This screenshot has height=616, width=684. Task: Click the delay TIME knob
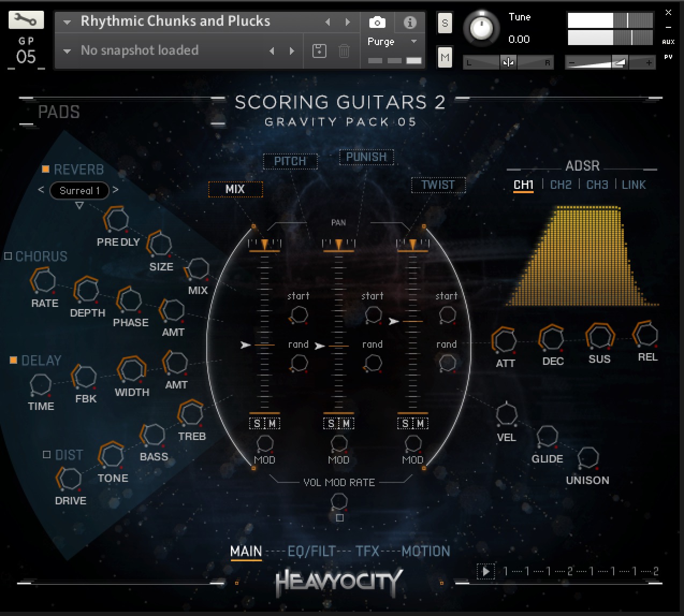point(40,384)
